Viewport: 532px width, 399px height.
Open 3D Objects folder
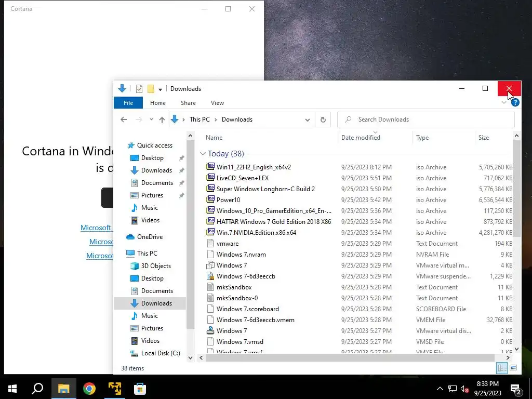[x=156, y=266]
